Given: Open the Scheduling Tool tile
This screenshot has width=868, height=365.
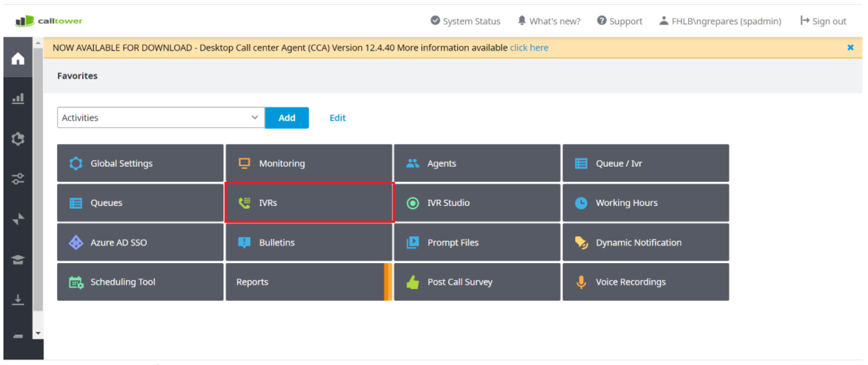Looking at the screenshot, I should (x=140, y=282).
